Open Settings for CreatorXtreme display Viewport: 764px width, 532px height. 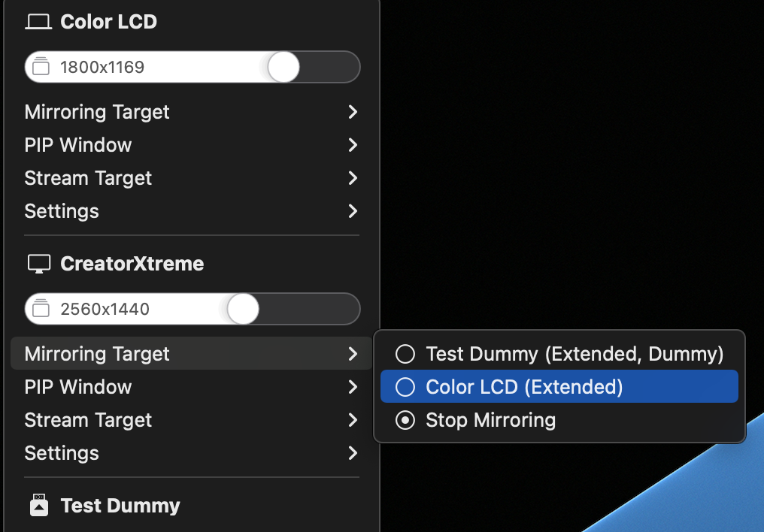tap(61, 453)
